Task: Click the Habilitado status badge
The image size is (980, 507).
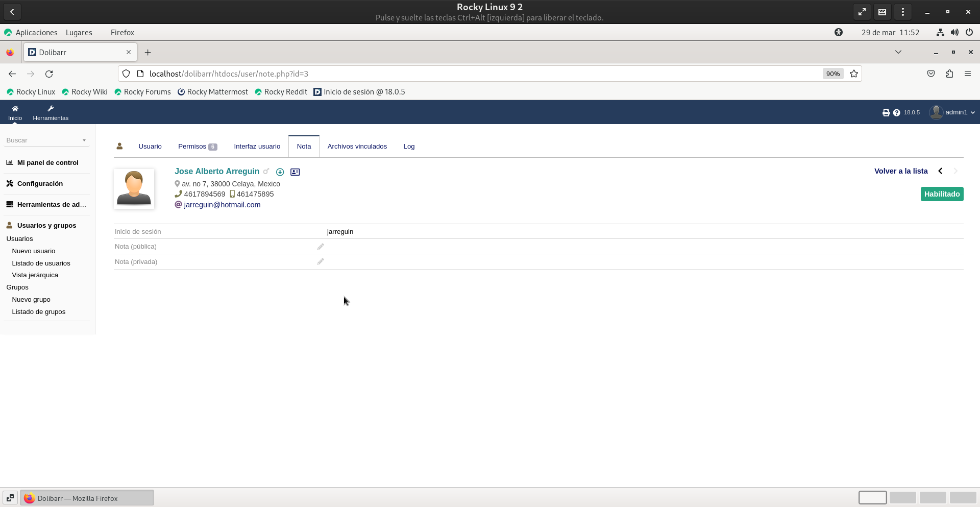Action: [942, 194]
